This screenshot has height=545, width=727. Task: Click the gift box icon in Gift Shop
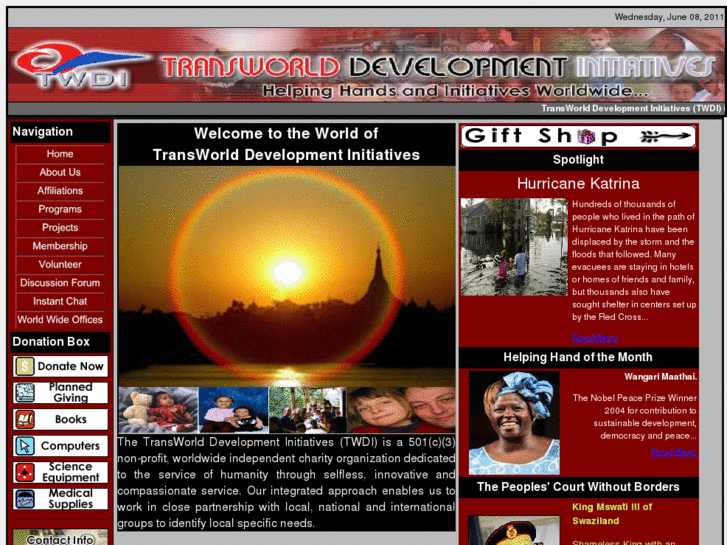tap(586, 136)
